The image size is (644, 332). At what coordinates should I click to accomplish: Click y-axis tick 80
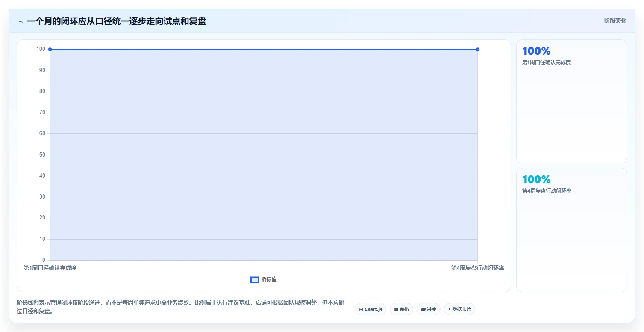point(42,91)
